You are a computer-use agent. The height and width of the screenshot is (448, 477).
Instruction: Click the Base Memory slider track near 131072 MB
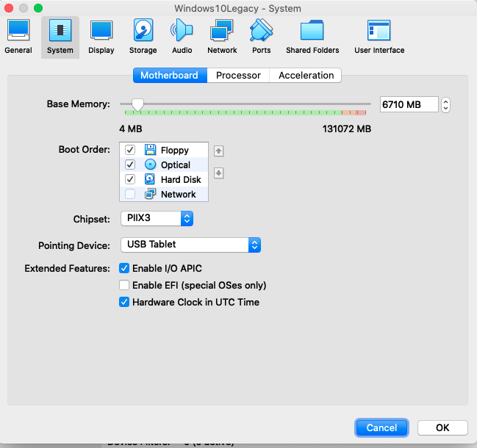click(365, 104)
